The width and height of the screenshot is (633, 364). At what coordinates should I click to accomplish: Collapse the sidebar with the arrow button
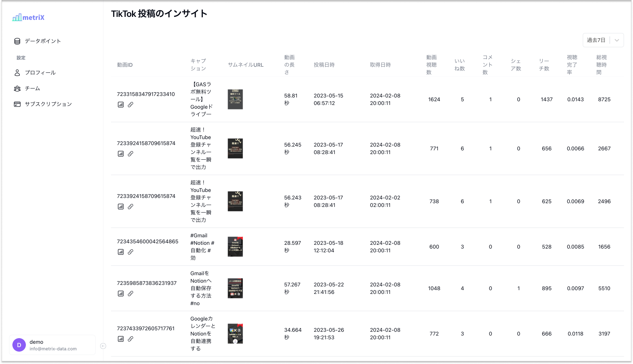point(103,346)
